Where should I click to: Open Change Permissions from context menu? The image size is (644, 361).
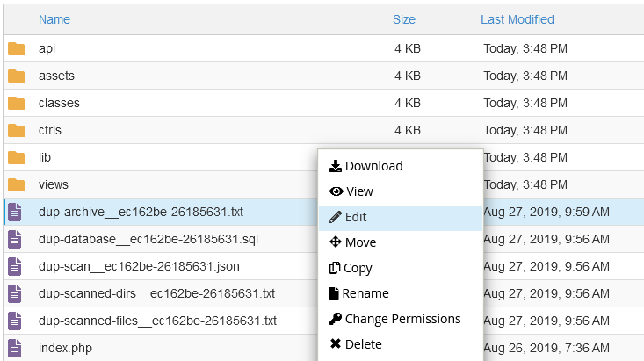tap(402, 319)
